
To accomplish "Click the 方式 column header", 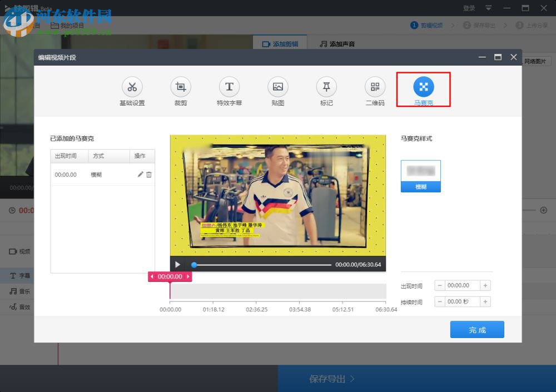I will click(109, 156).
